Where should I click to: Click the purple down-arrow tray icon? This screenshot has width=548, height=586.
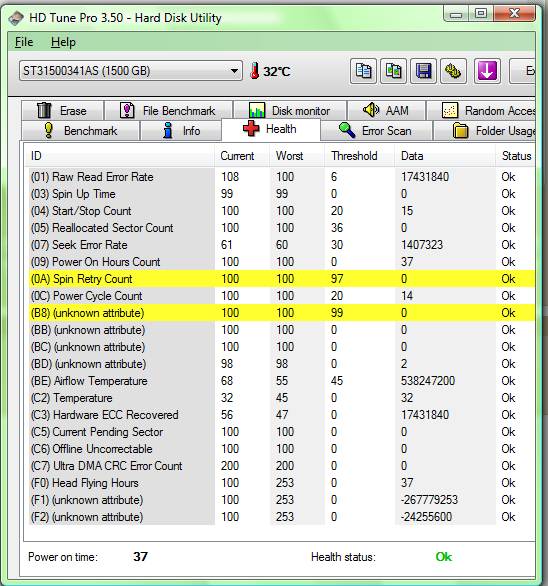coord(487,71)
